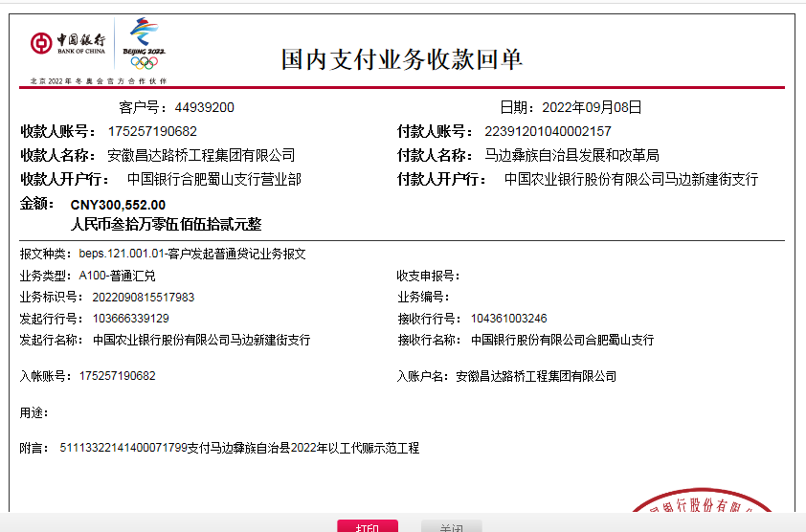Click the Olympic rings symbol
806x532 pixels.
144,63
